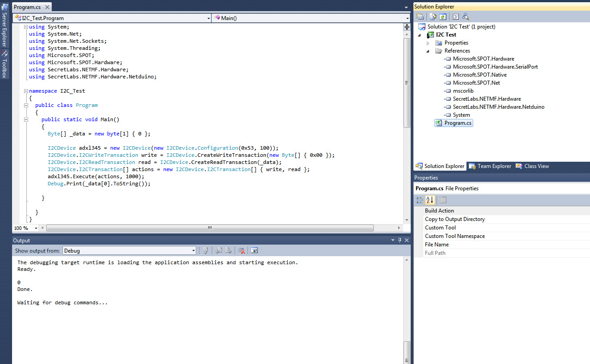Select Program.cs in Solution Explorer

click(454, 123)
